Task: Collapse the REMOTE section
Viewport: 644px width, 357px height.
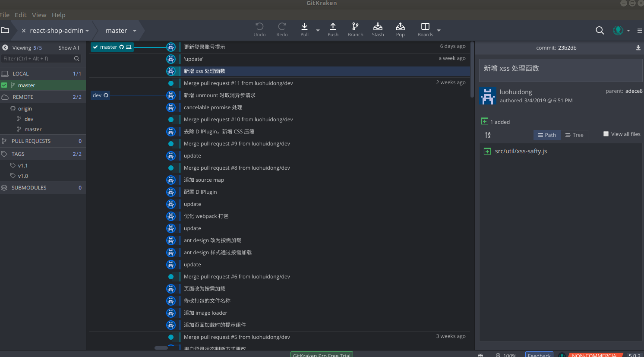Action: pos(43,97)
